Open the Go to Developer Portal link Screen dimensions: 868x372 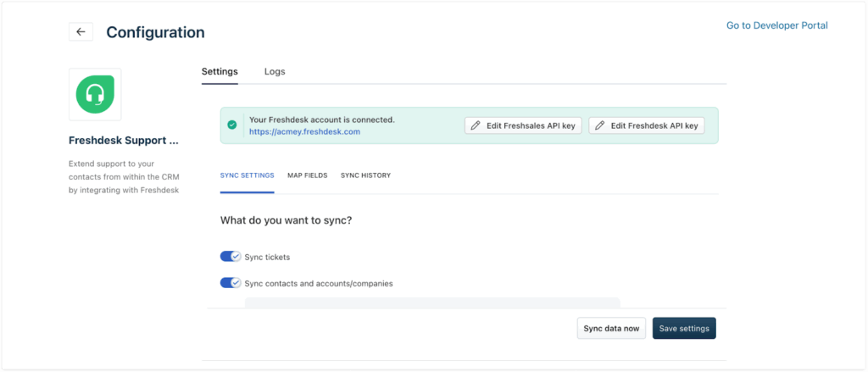[x=777, y=25]
